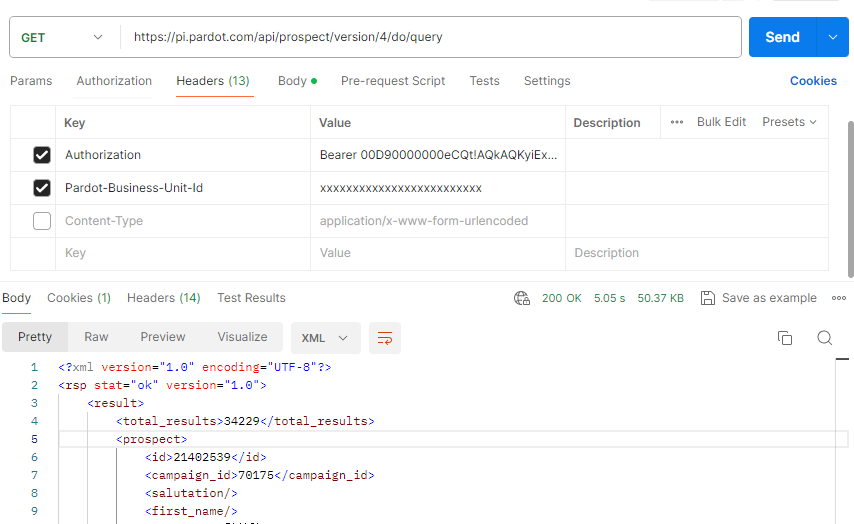Click the 200 OK status text
This screenshot has height=524, width=854.
pos(562,298)
